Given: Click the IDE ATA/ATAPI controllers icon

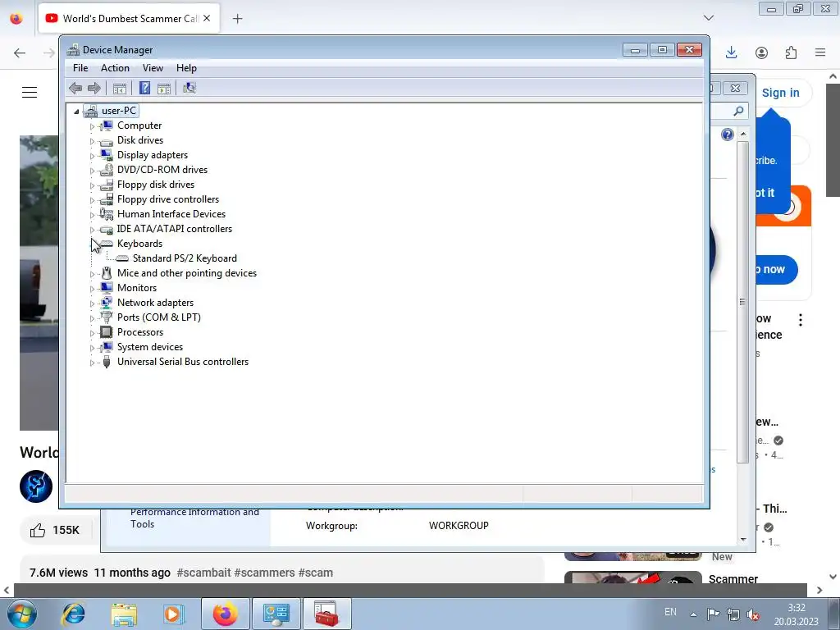Looking at the screenshot, I should (107, 230).
